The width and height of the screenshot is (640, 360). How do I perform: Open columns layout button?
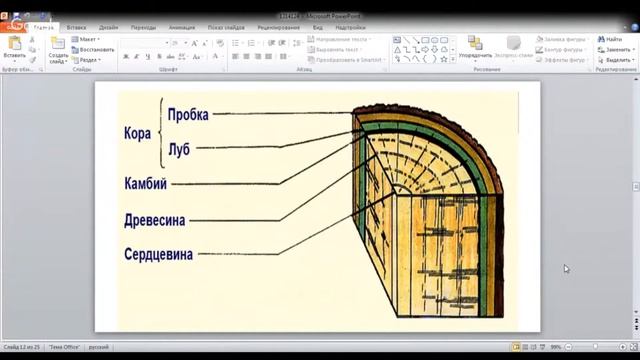284,56
